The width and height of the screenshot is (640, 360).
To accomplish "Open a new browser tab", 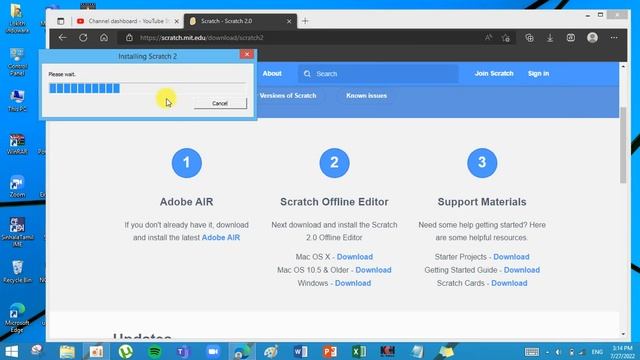I will [305, 21].
